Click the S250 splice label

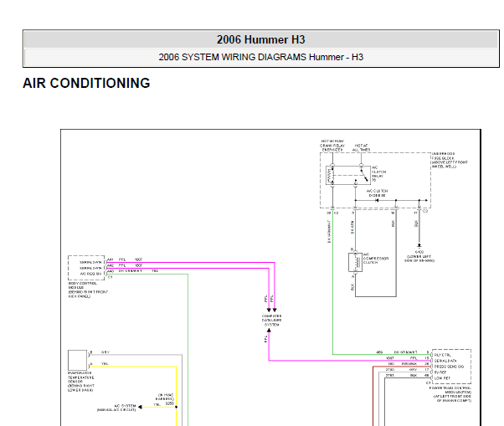pyautogui.click(x=170, y=403)
